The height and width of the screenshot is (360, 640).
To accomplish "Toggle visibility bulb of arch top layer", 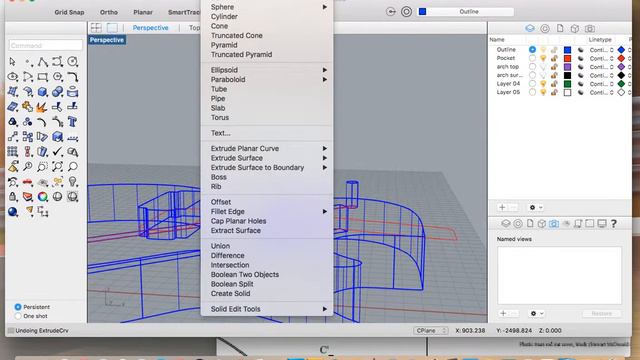I will pos(543,67).
